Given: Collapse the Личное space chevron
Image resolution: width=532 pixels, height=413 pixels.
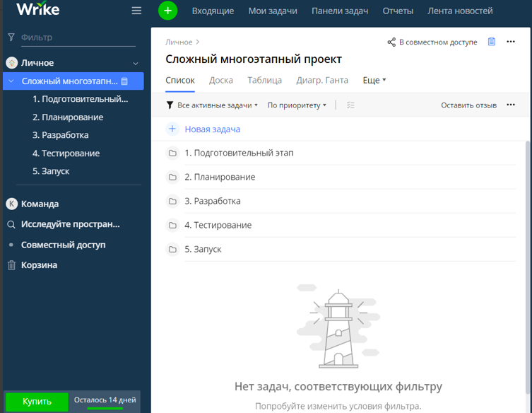Looking at the screenshot, I should tap(136, 64).
